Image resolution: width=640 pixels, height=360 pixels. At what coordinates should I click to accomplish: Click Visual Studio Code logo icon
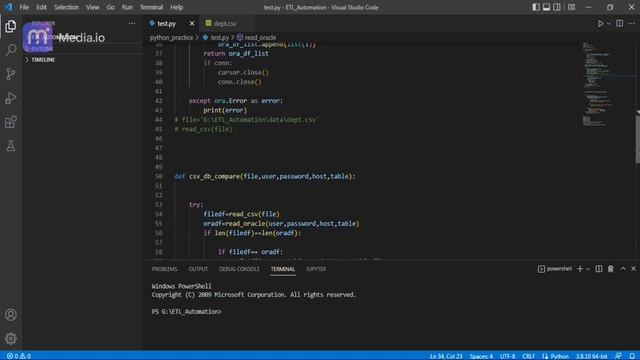pos(8,7)
